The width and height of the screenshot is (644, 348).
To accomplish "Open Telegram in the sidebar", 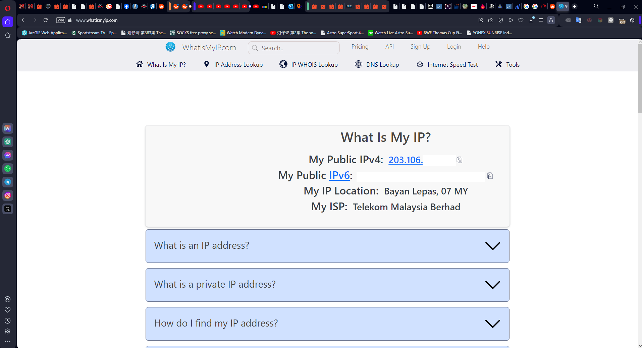I will tap(8, 182).
